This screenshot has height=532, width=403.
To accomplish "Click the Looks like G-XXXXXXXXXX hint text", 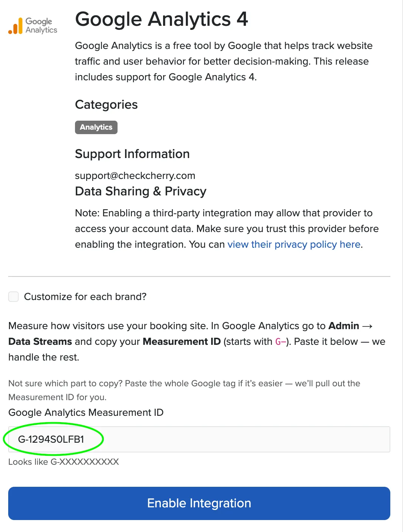I will [63, 462].
